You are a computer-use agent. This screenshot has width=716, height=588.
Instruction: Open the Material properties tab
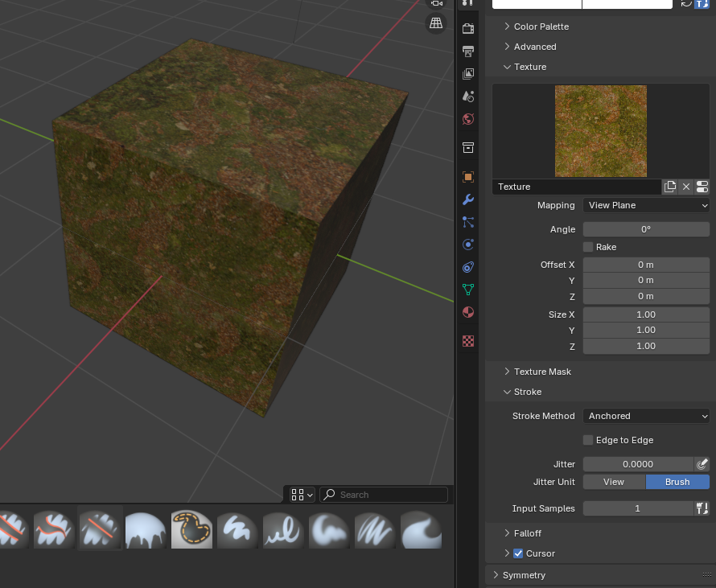468,312
